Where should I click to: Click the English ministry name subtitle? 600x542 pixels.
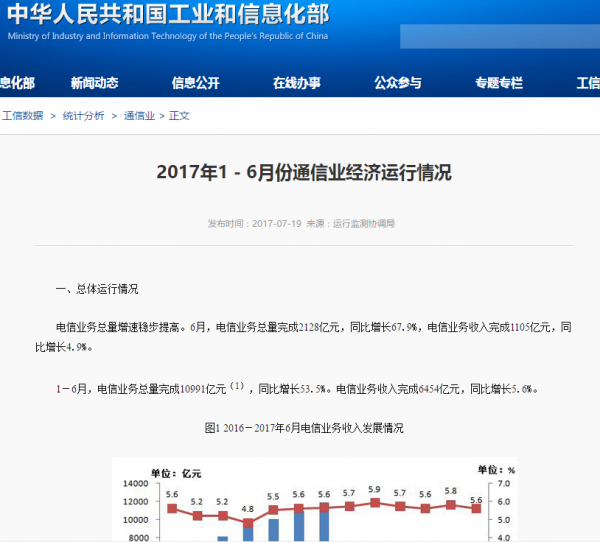pos(168,36)
